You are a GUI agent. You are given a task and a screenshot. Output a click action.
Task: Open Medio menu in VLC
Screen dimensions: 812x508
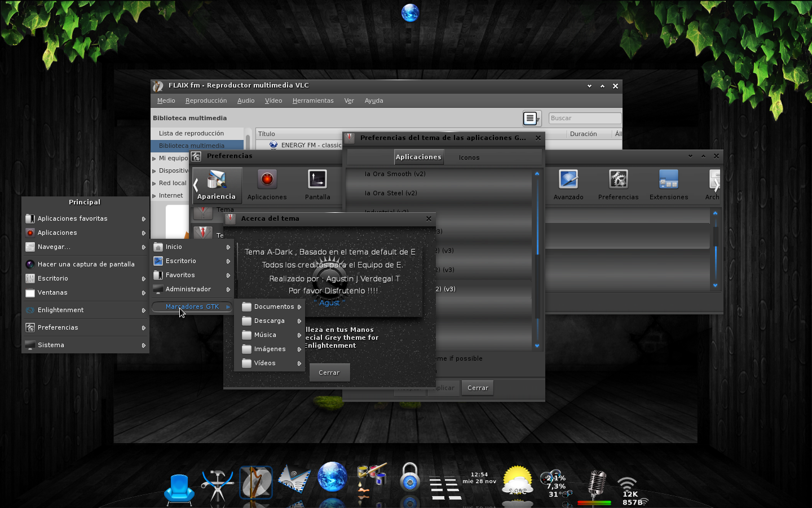[166, 100]
